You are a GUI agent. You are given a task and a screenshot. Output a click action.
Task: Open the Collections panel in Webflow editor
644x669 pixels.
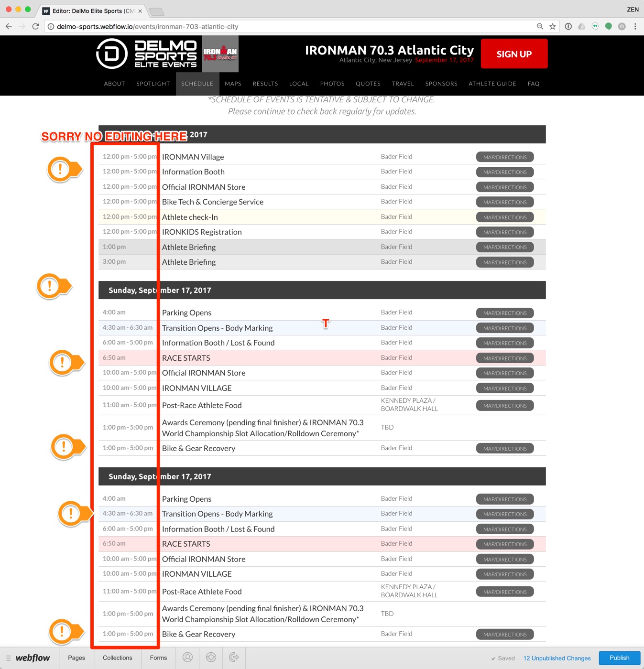118,658
